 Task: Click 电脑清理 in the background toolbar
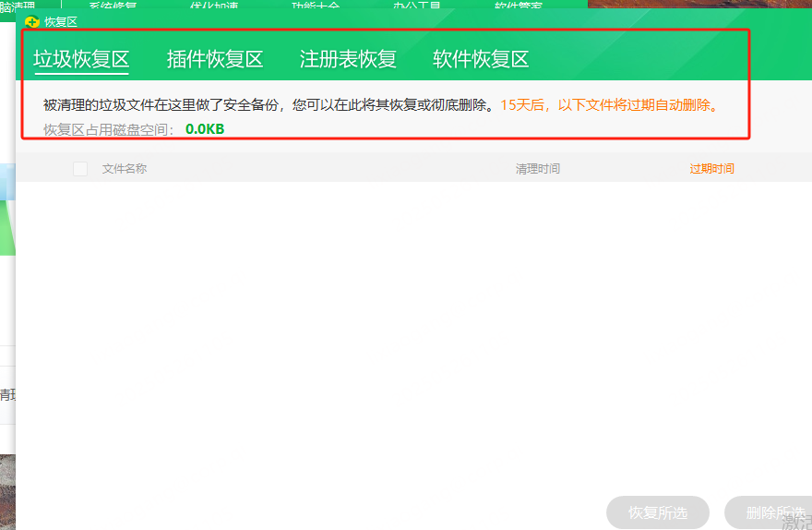tap(18, 6)
